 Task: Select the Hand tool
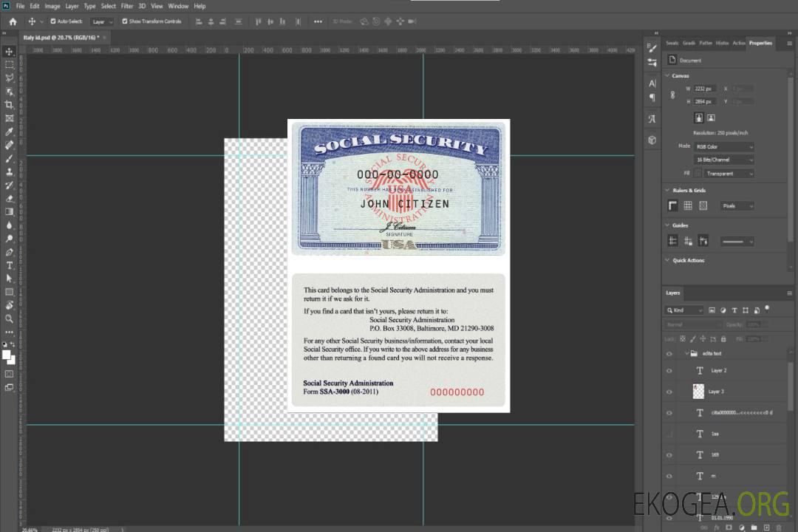tap(9, 305)
